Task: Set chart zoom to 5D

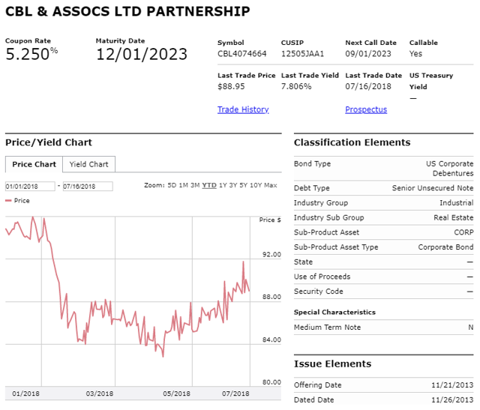Action: [172, 185]
